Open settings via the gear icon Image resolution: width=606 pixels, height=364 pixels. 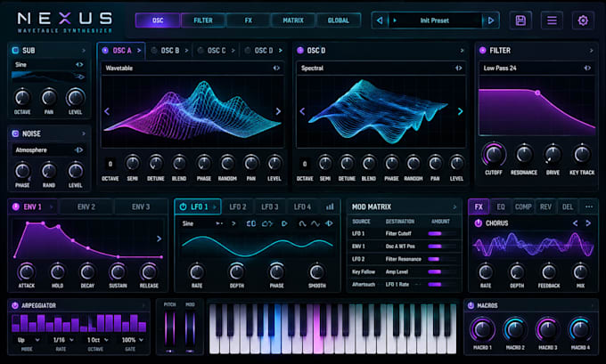[x=583, y=20]
